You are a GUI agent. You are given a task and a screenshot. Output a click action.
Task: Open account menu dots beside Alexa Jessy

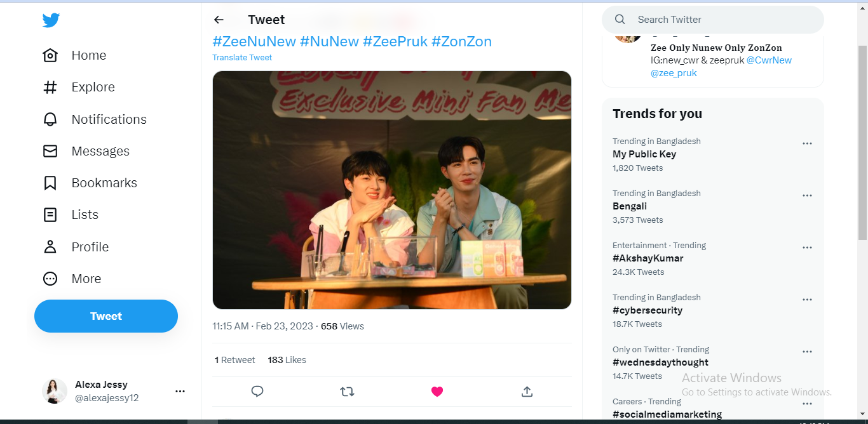[180, 392]
